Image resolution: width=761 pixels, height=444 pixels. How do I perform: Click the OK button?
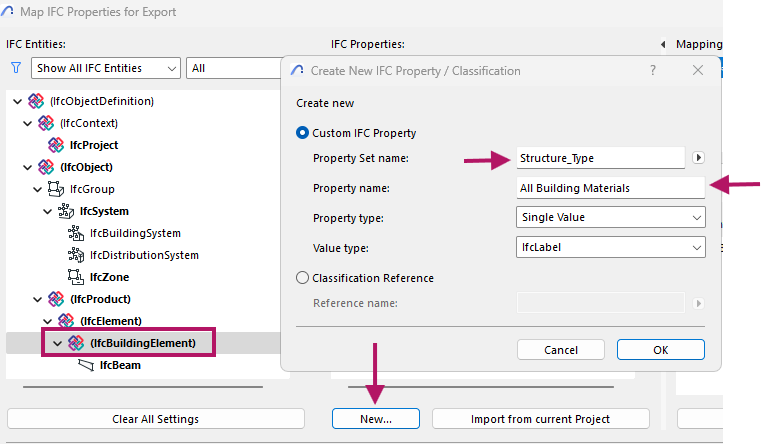coord(660,350)
